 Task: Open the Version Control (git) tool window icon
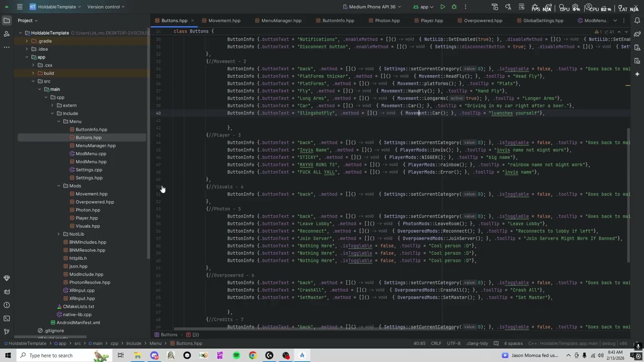(x=7, y=332)
